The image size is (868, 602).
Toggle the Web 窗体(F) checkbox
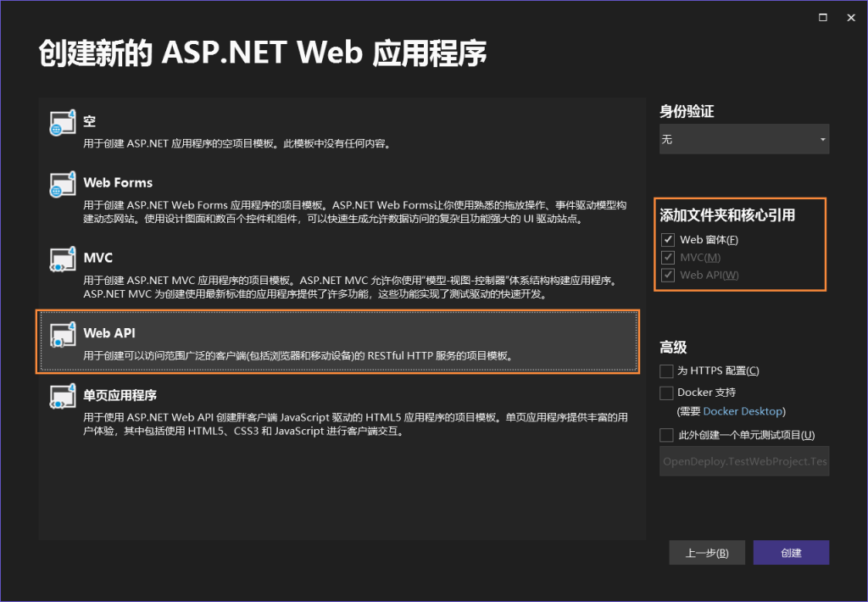668,240
